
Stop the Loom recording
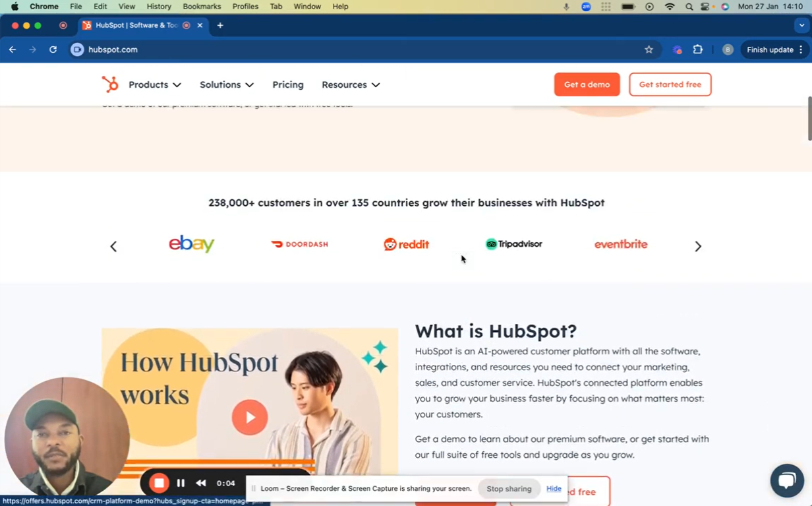(159, 483)
